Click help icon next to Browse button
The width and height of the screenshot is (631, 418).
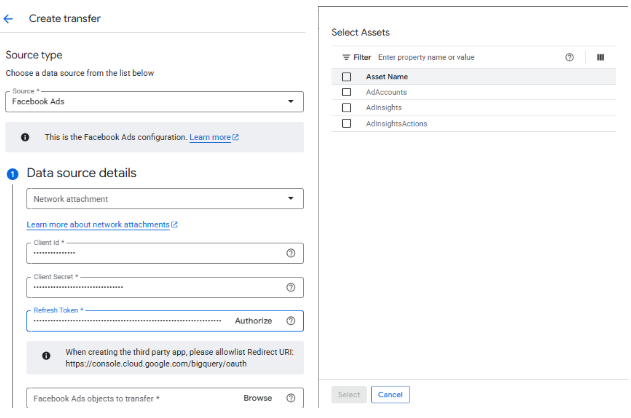[291, 398]
